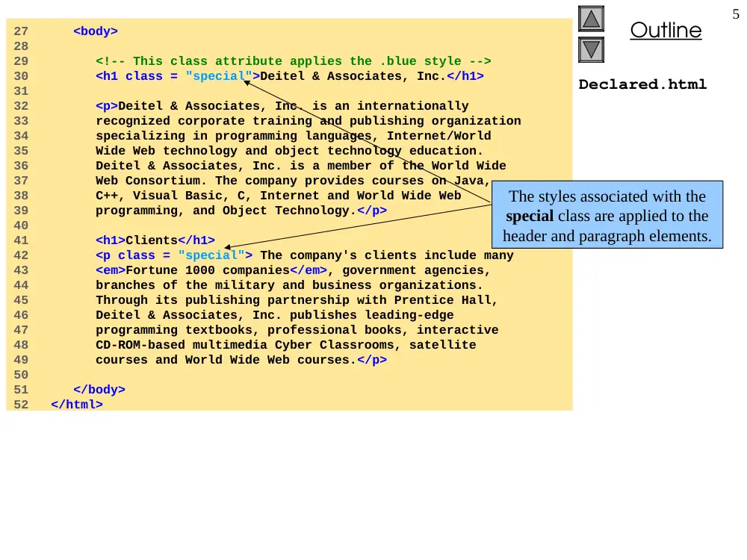Select the <h1>Clients</h1> heading line

point(155,240)
